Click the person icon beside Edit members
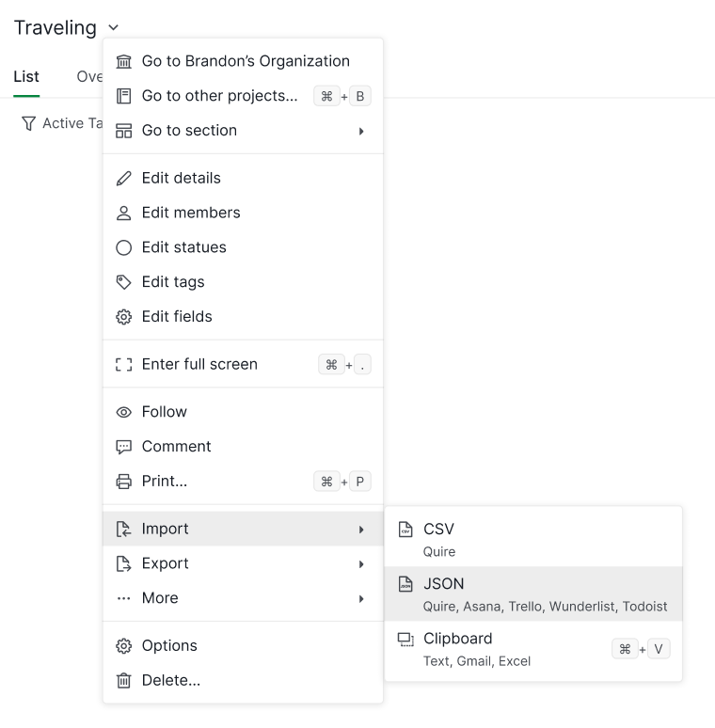 tap(123, 214)
